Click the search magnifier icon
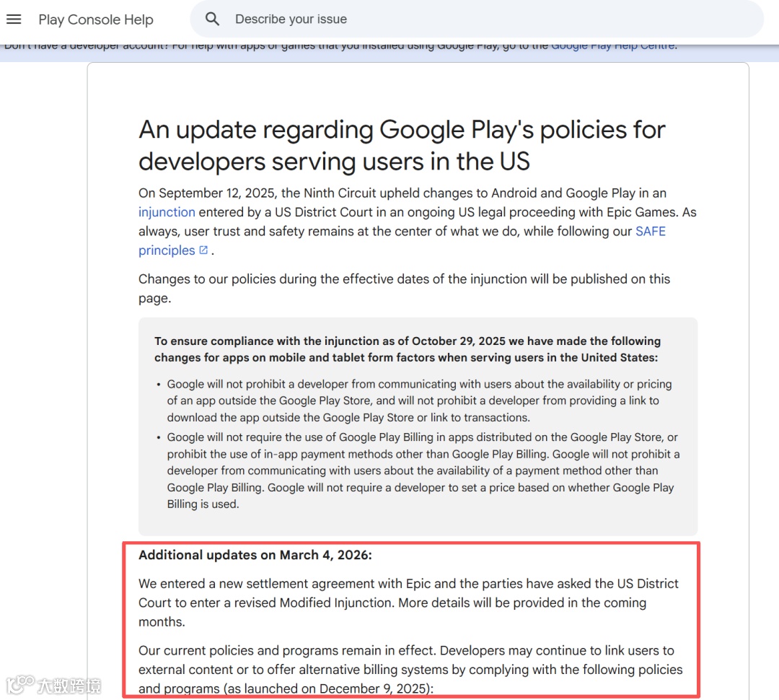The image size is (779, 700). (x=212, y=19)
